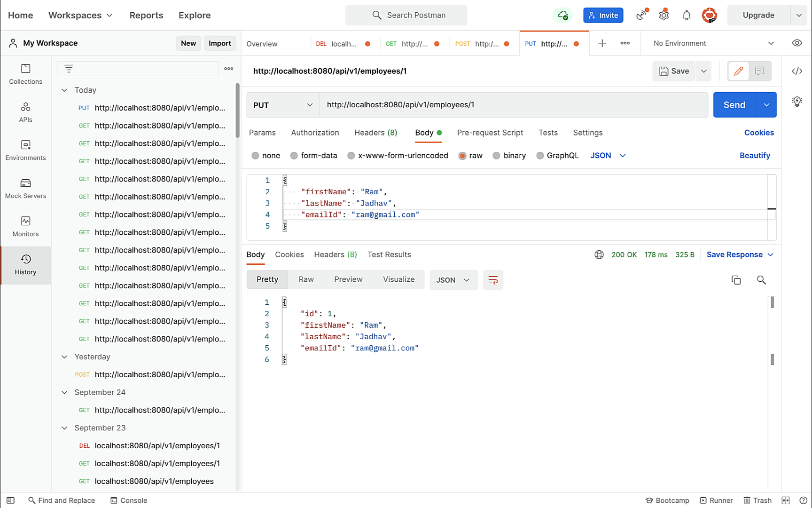Open tab options ellipsis menu

(x=625, y=43)
